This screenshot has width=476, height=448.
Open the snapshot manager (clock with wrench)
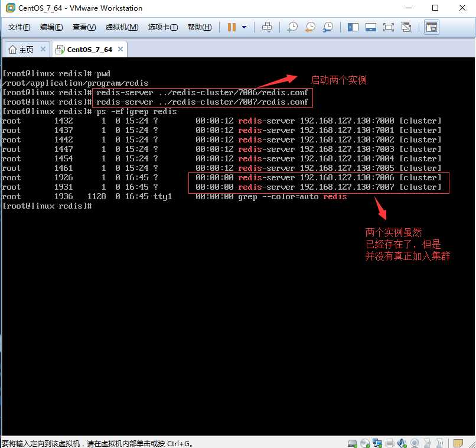[x=328, y=27]
